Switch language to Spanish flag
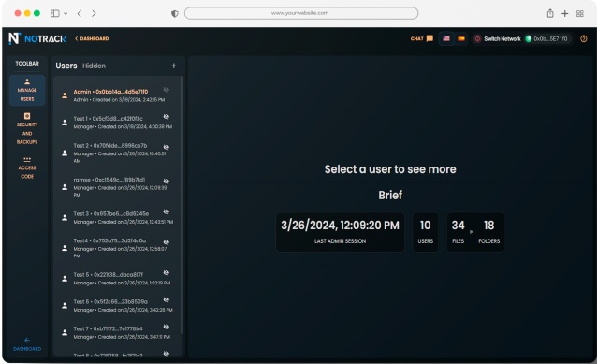Viewport: 597px width, 364px height. 461,38
